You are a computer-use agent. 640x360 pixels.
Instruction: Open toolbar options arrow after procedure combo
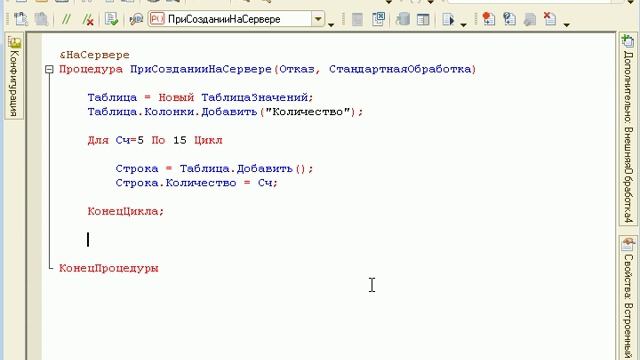click(x=331, y=24)
